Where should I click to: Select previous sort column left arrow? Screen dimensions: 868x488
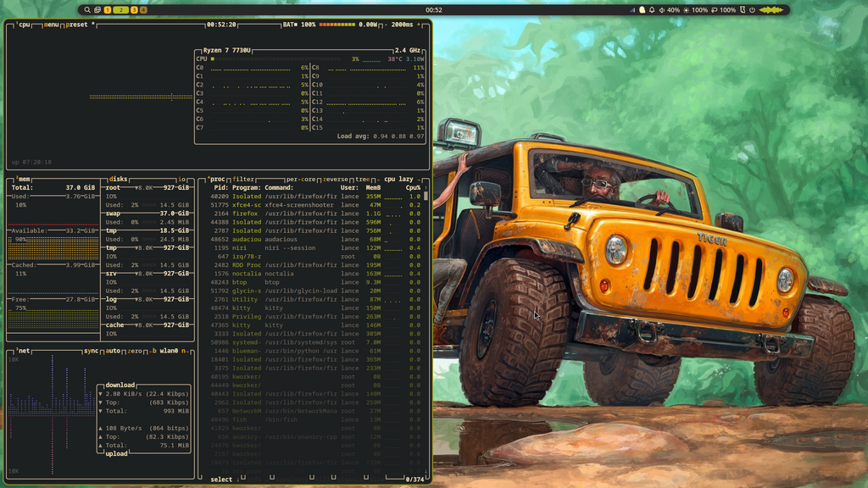click(x=378, y=180)
